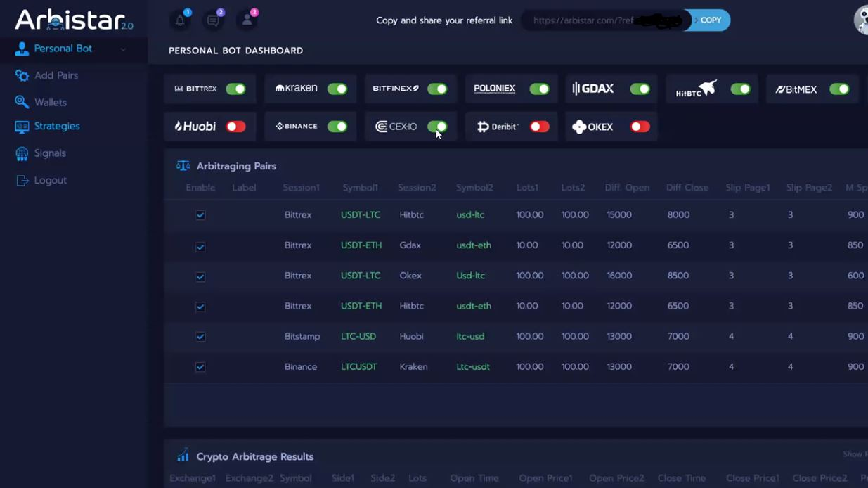The image size is (868, 488).
Task: Click the Huobi exchange logo
Action: pos(195,127)
